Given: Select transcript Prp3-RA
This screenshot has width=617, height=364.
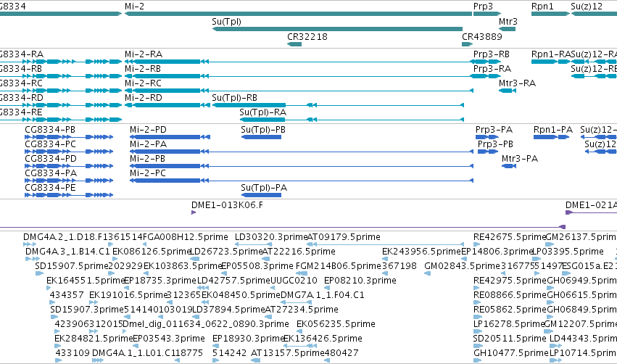Looking at the screenshot, I should [486, 76].
